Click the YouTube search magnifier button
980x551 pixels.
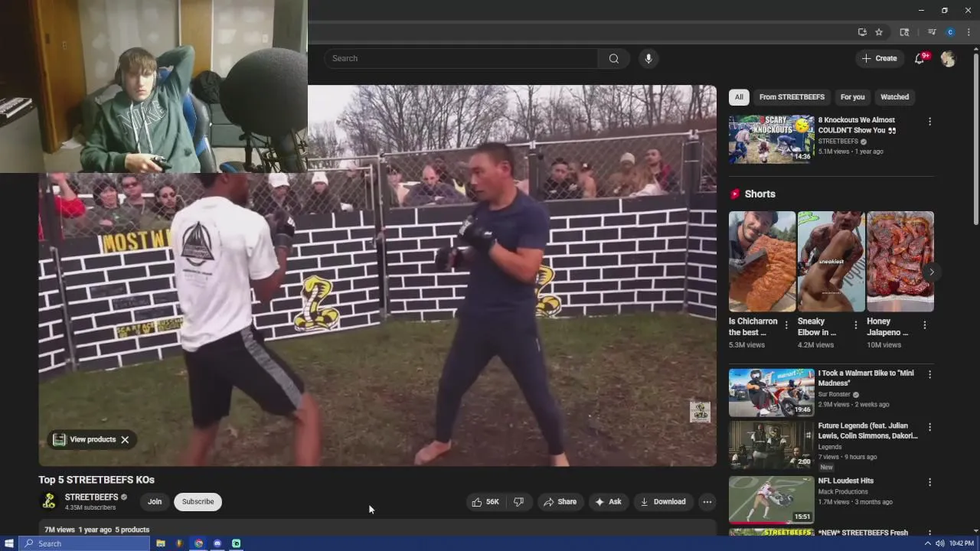pos(613,58)
